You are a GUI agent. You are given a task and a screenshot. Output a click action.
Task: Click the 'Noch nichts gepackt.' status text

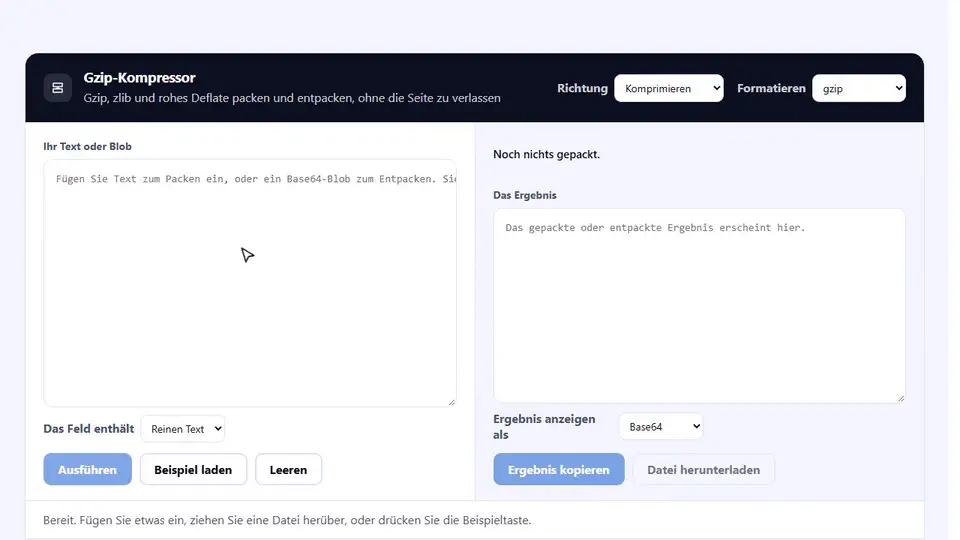[x=546, y=154]
